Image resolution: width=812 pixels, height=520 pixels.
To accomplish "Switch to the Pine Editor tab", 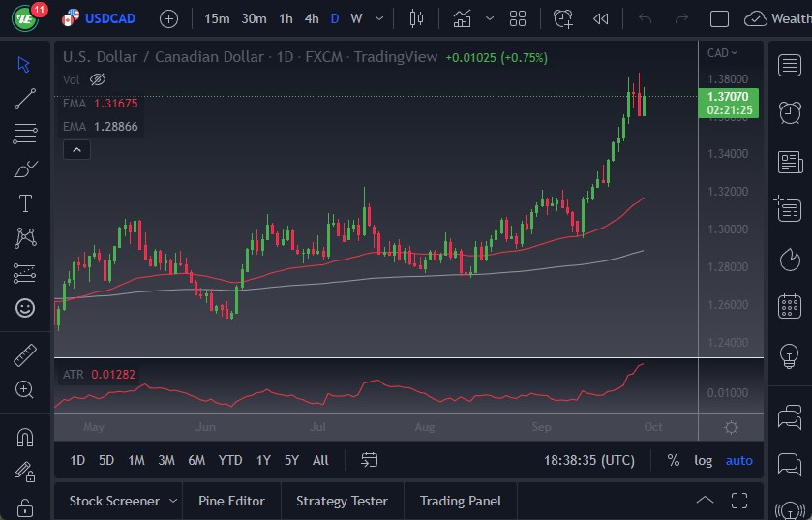I will click(231, 501).
